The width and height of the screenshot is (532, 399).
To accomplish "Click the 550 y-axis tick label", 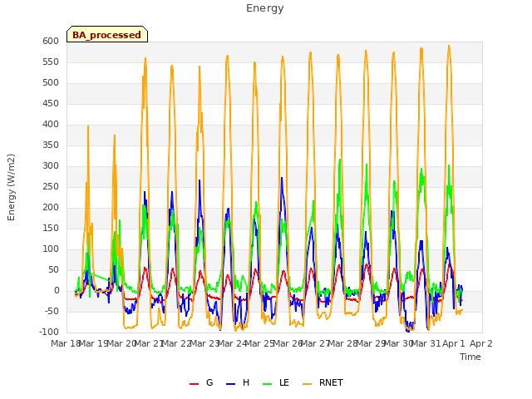I will coord(51,62).
